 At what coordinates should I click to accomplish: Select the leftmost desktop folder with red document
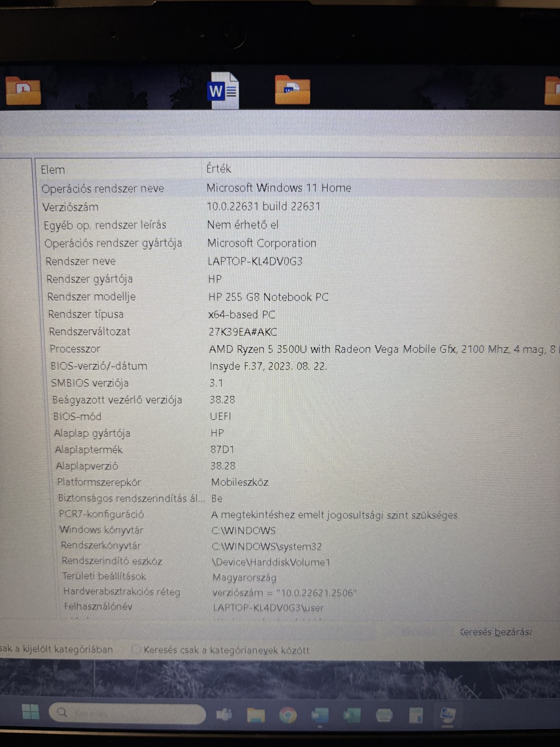(x=23, y=91)
